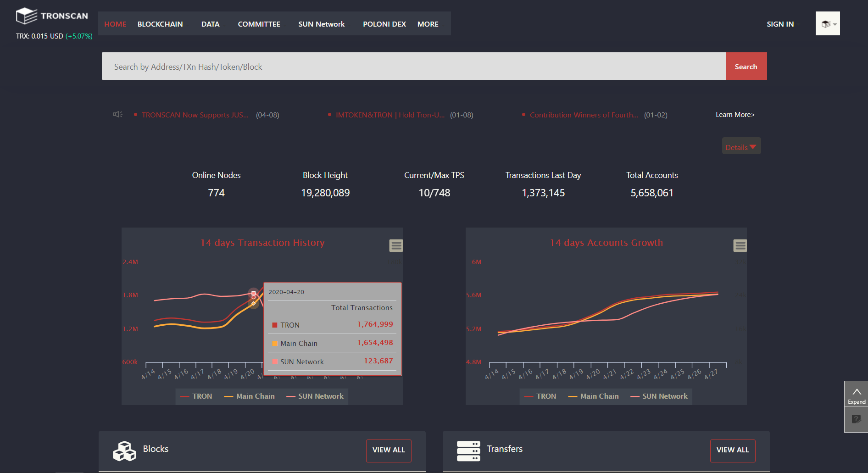Open the Transaction History chart menu icon
The image size is (868, 473).
(x=396, y=246)
